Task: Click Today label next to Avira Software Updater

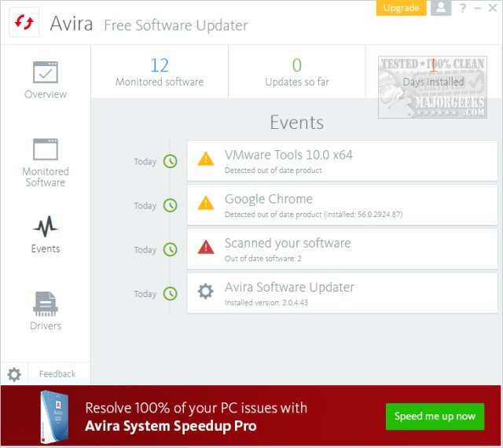Action: pos(145,294)
